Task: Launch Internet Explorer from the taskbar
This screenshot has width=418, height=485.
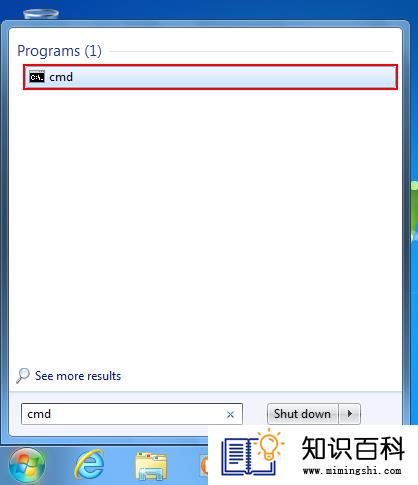Action: pyautogui.click(x=89, y=465)
